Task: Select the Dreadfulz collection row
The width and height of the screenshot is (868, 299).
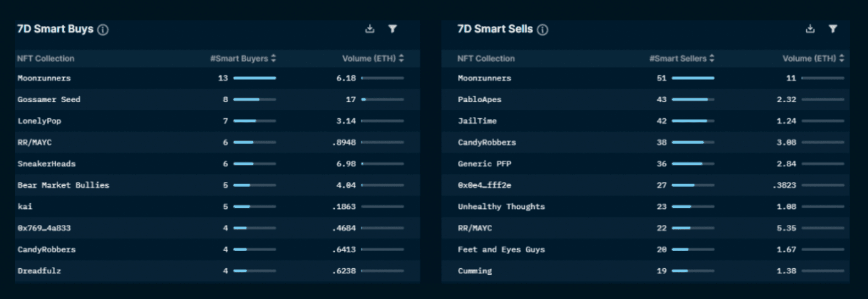Action: (217, 271)
